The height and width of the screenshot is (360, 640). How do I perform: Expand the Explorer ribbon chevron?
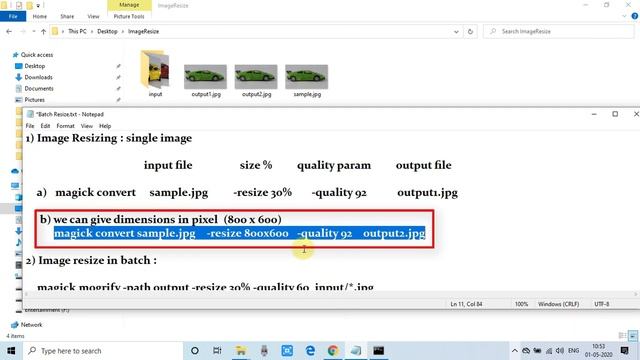point(624,16)
